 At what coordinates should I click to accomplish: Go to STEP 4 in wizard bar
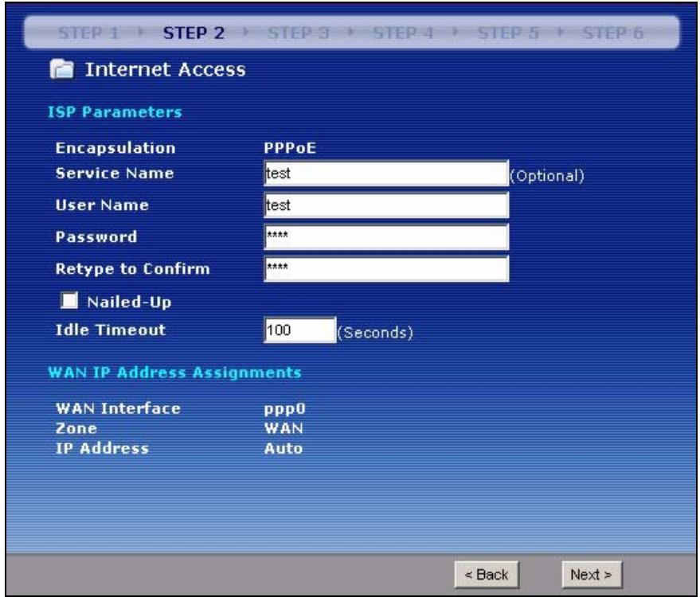coord(403,33)
